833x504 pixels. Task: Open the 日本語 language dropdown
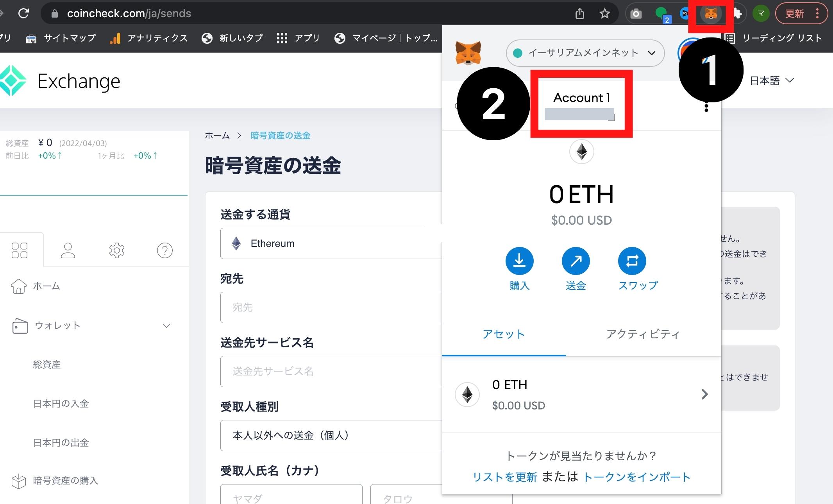pos(772,80)
